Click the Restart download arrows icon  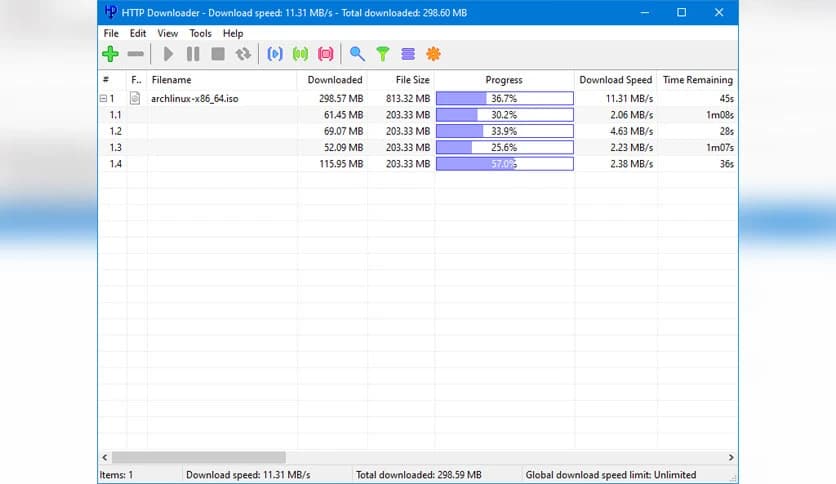243,54
